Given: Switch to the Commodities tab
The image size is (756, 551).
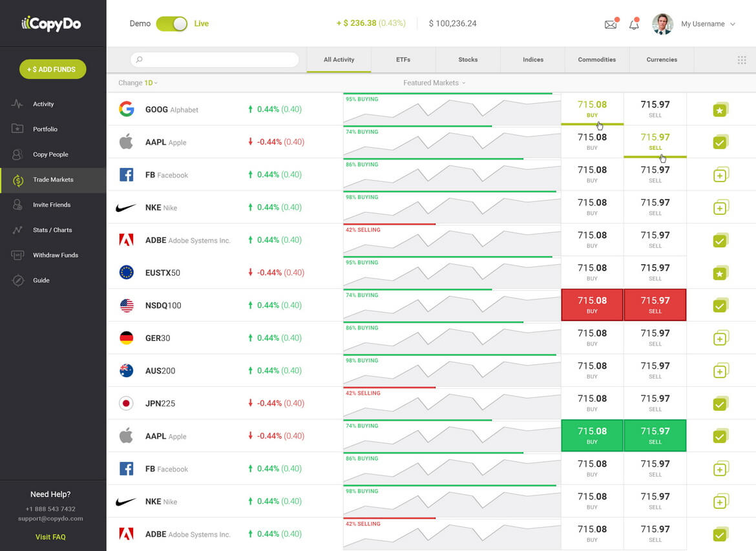Looking at the screenshot, I should pyautogui.click(x=597, y=60).
